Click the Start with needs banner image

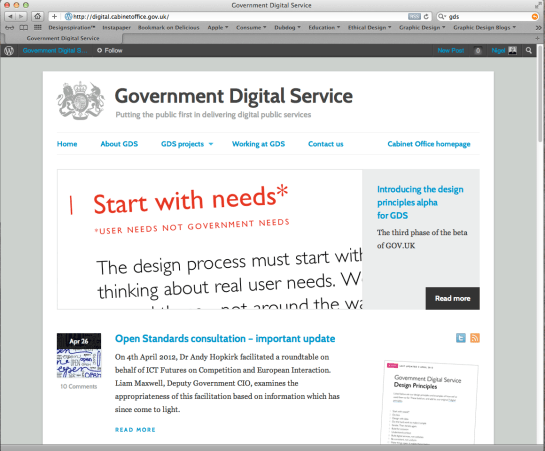pos(210,239)
